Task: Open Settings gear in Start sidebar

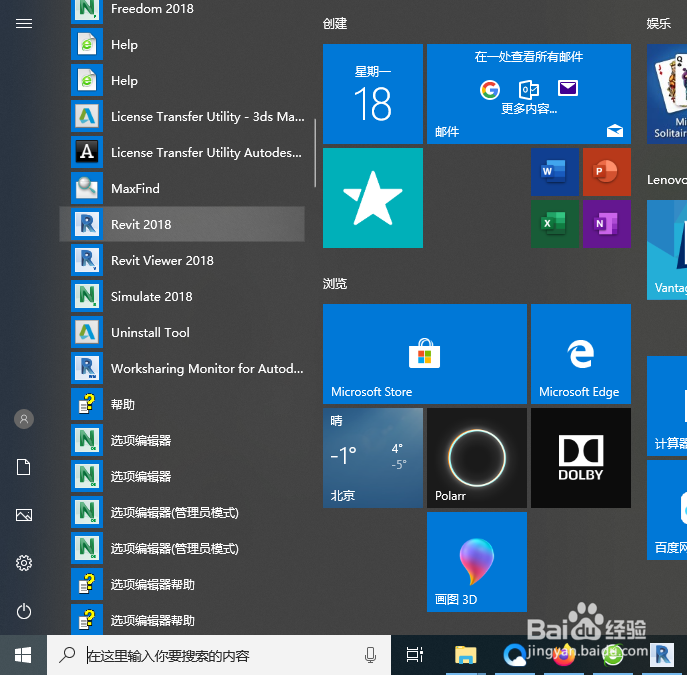Action: pyautogui.click(x=24, y=563)
